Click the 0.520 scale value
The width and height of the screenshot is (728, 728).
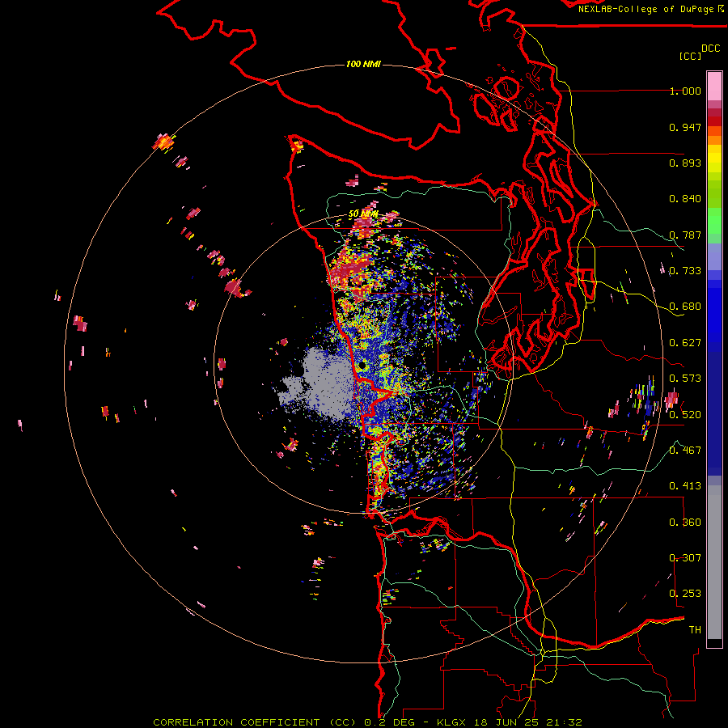pyautogui.click(x=685, y=414)
